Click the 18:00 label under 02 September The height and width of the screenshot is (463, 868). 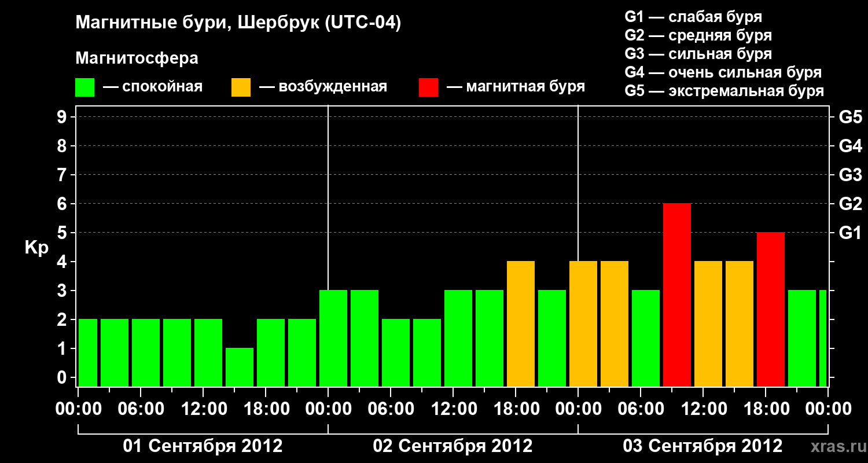516,409
